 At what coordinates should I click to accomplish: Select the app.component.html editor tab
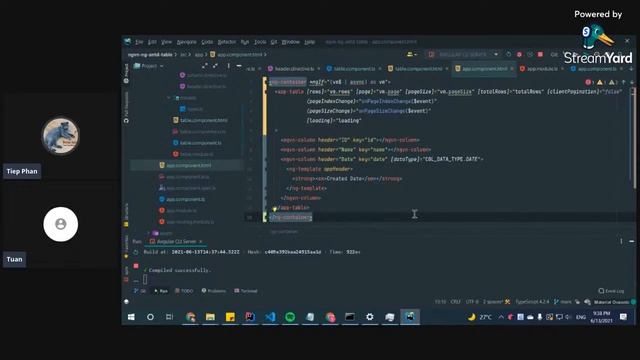coord(484,69)
